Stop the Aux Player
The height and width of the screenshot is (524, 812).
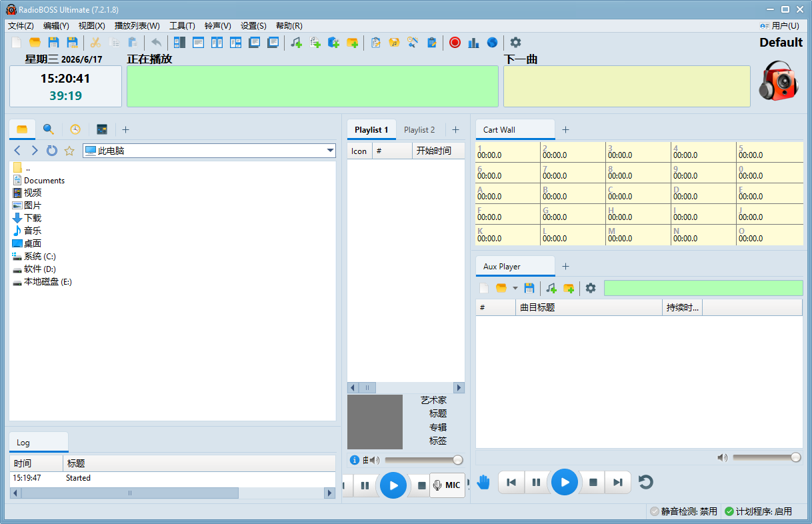593,482
